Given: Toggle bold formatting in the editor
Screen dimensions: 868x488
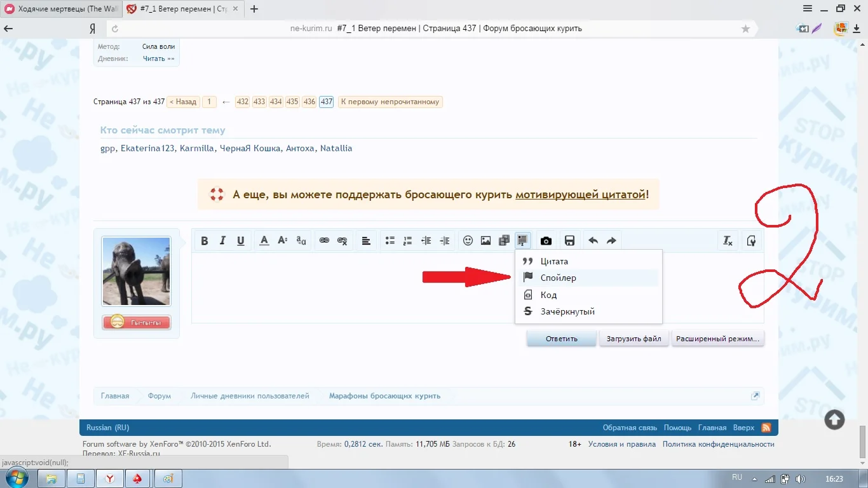Looking at the screenshot, I should (x=205, y=241).
